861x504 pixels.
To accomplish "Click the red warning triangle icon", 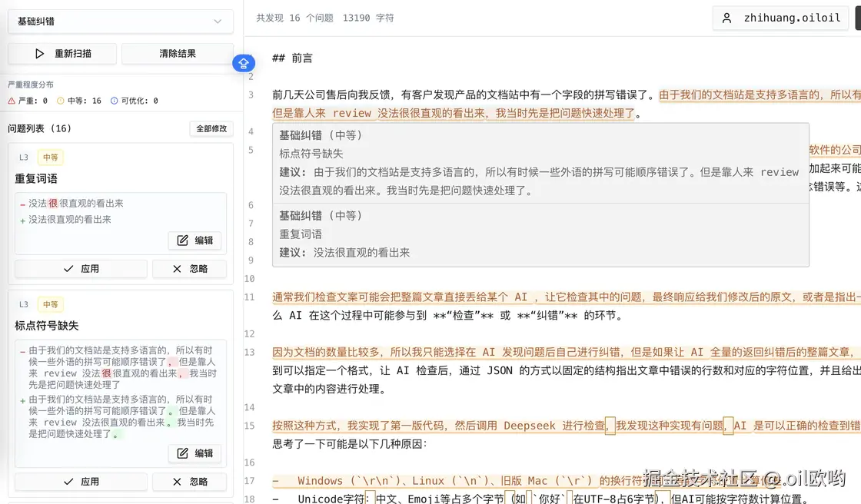I will click(12, 101).
